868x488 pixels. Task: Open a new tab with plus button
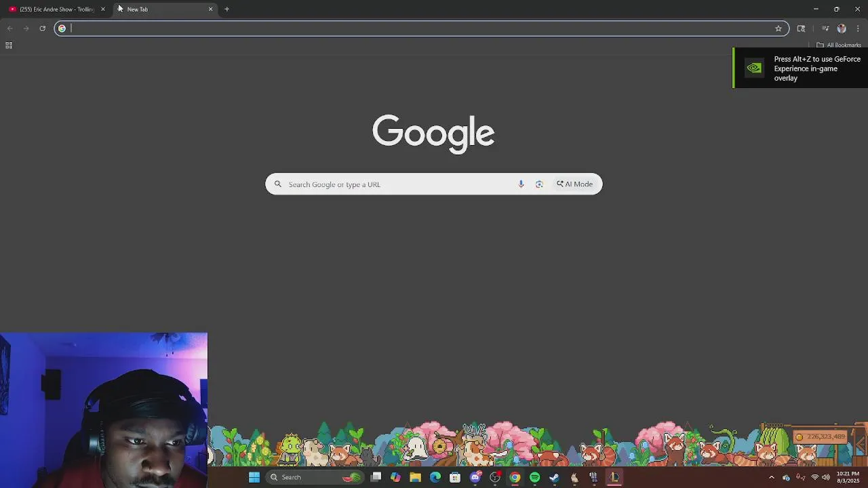click(227, 9)
